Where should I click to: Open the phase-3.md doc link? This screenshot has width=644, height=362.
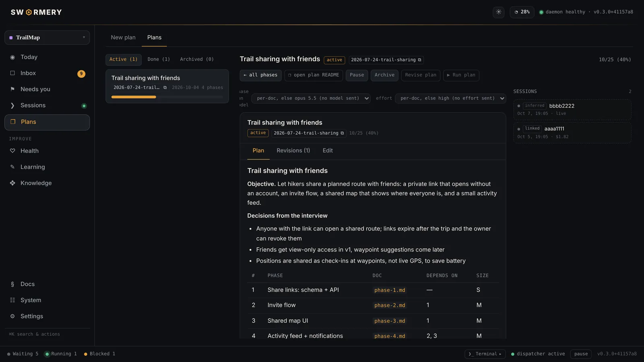pyautogui.click(x=390, y=321)
